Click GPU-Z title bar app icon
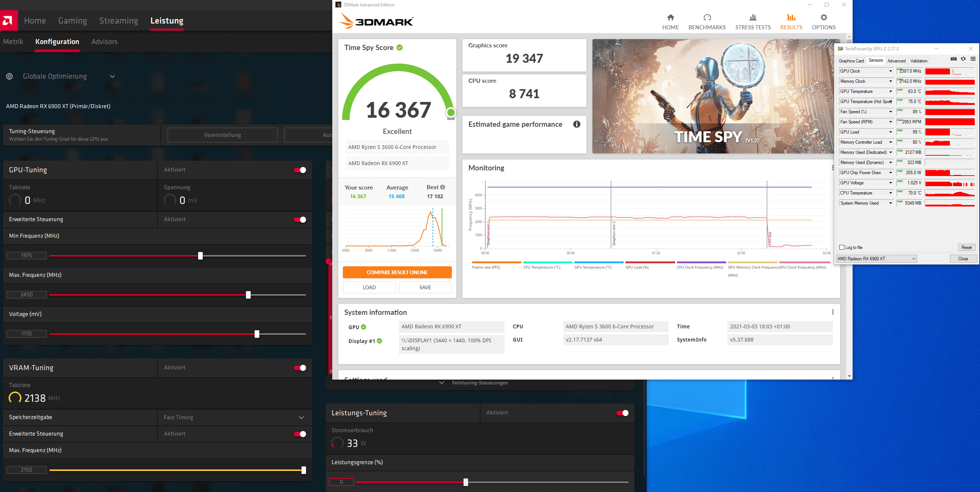The width and height of the screenshot is (980, 492). tap(841, 49)
